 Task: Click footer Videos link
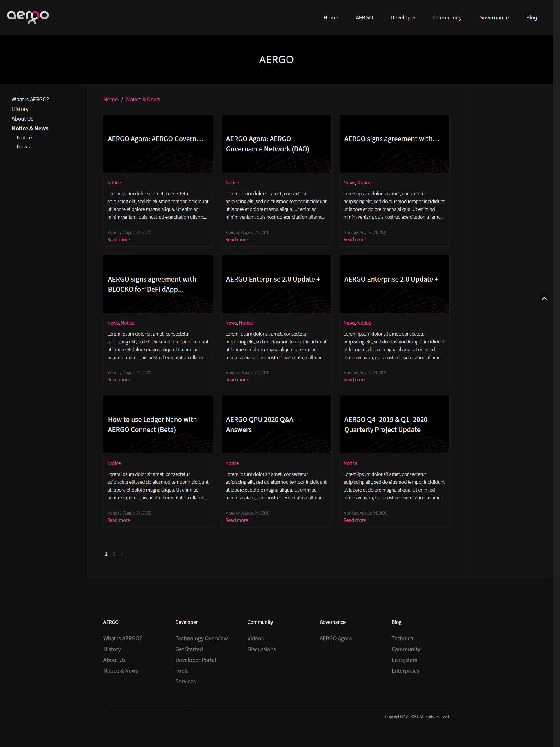tap(255, 638)
